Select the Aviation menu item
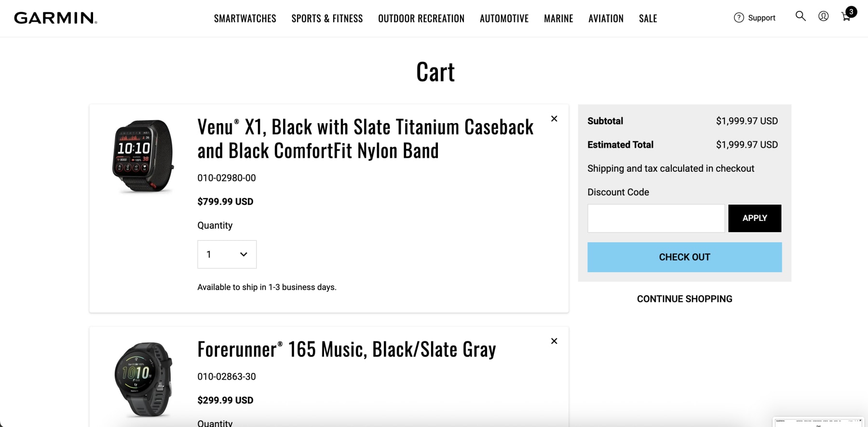 (606, 18)
